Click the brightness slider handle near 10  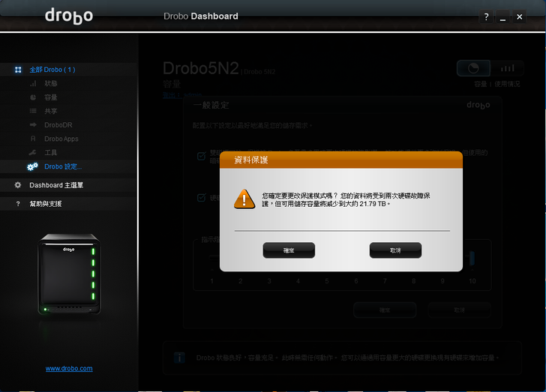[x=472, y=259]
